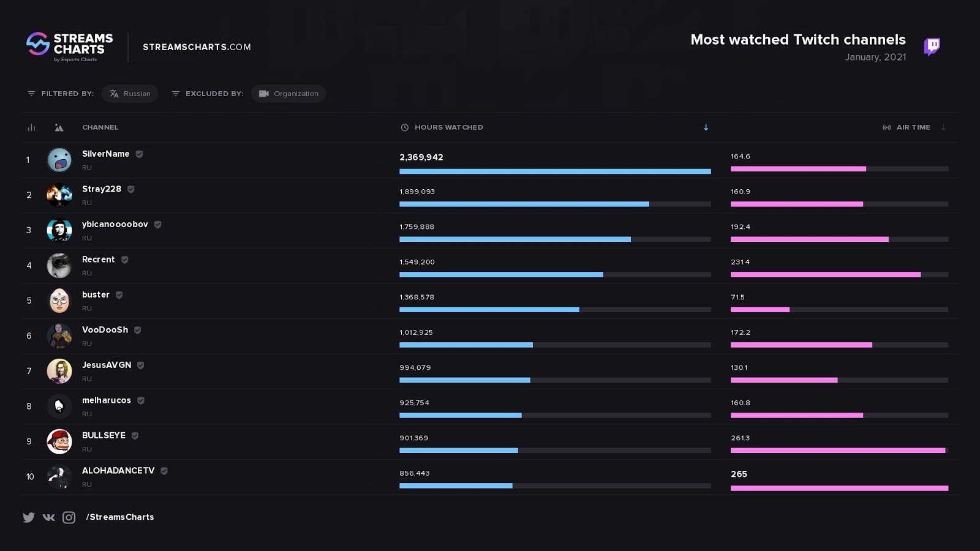Viewport: 980px width, 551px height.
Task: Toggle the Russian language filter chip
Action: click(130, 94)
